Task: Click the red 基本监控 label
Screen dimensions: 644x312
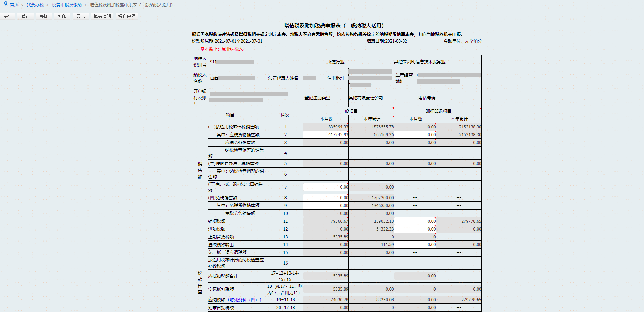Action: [x=223, y=49]
